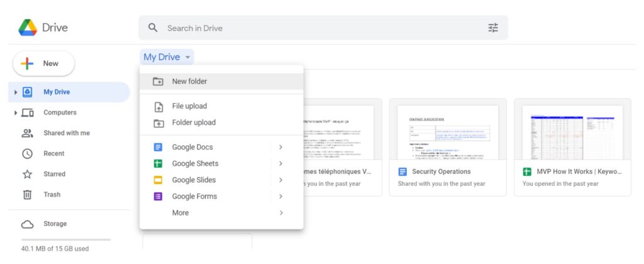Click the Google Drive logo
Screen dimensions: 644x264
[x=28, y=28]
